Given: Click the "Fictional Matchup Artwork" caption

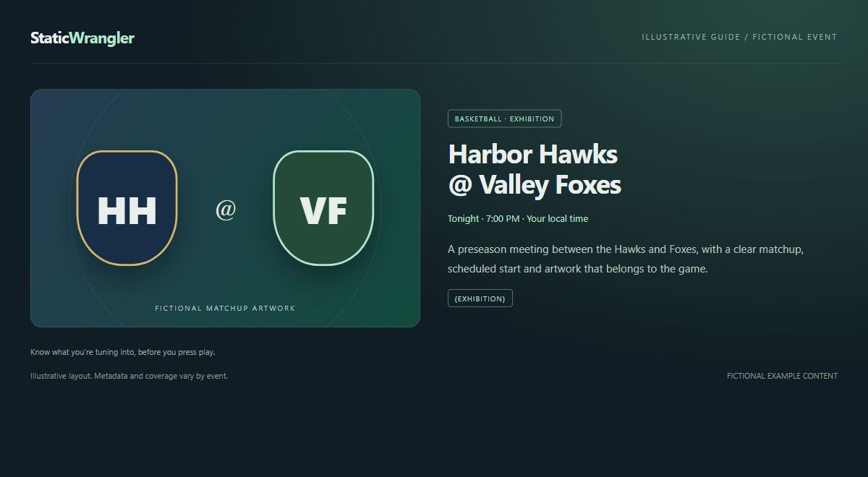Looking at the screenshot, I should coord(226,308).
